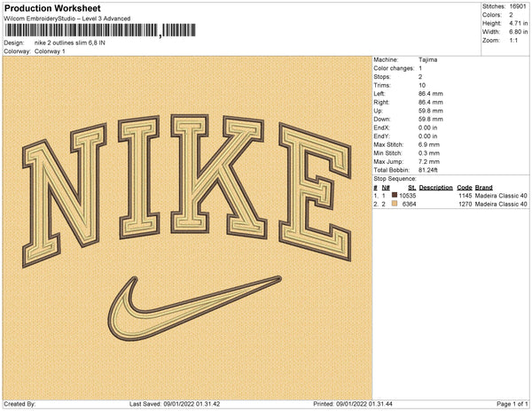Click the 'Created By:' footer label
Image resolution: width=532 pixels, height=411 pixels.
(x=20, y=404)
